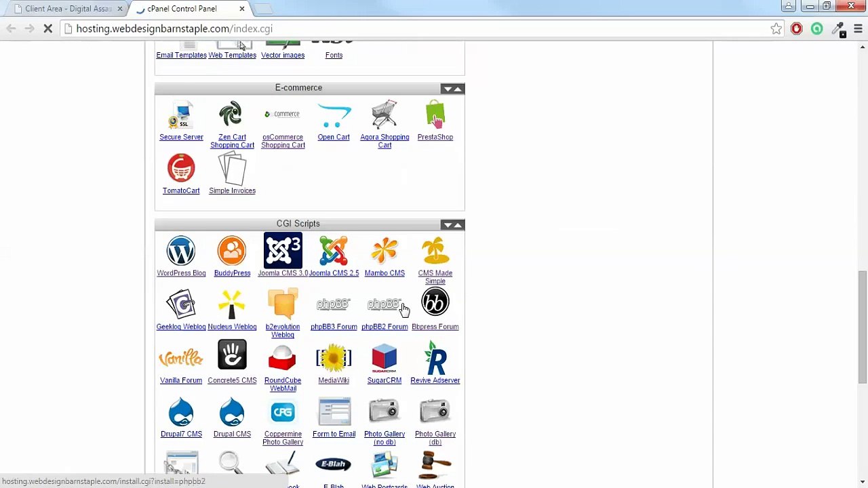This screenshot has height=488, width=868.
Task: Collapse the CGI Scripts section up arrow
Action: tap(458, 224)
